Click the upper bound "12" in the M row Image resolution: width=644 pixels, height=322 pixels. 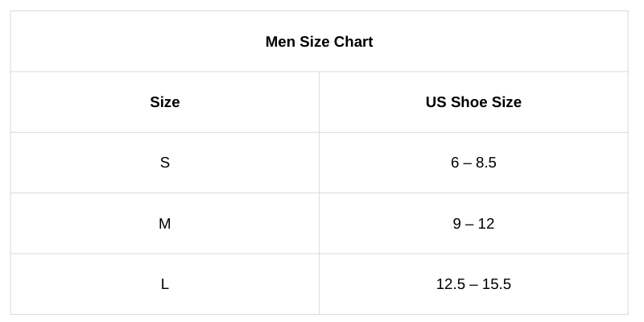486,224
